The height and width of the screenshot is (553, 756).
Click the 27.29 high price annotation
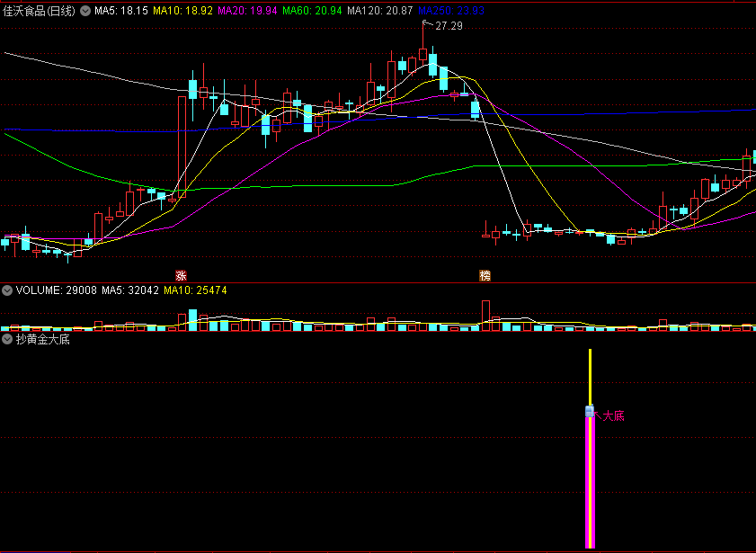click(x=449, y=26)
